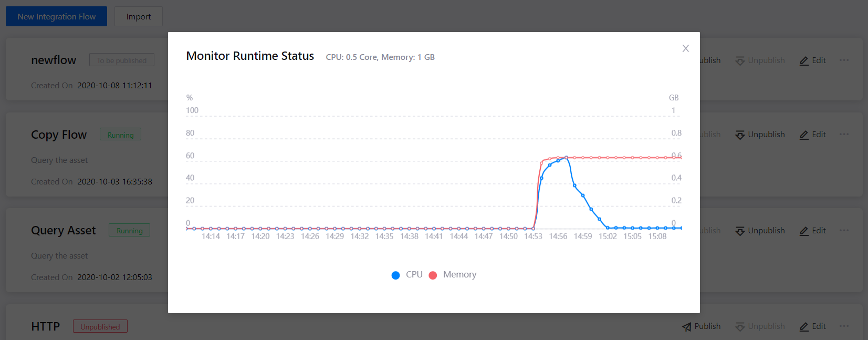Click the To be published badge on newflow

[x=121, y=59]
